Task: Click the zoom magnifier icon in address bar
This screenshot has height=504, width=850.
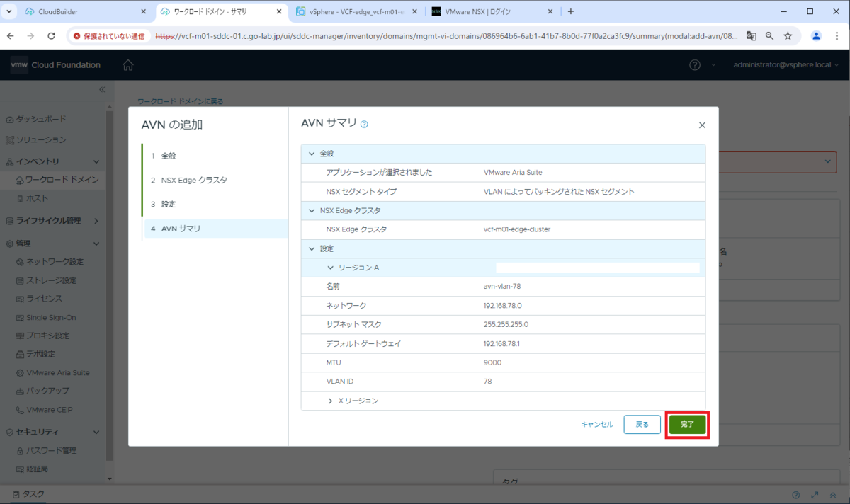Action: (769, 35)
